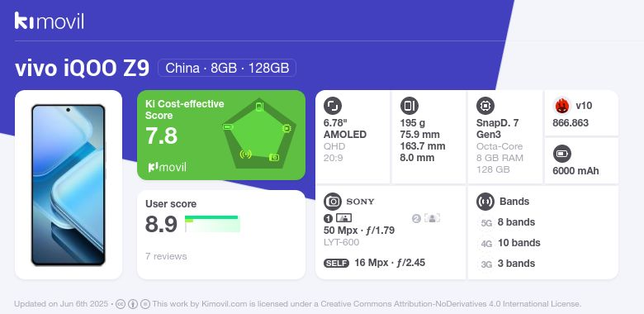Click the Creative Commons license icon
This screenshot has height=314, width=644.
click(x=121, y=304)
